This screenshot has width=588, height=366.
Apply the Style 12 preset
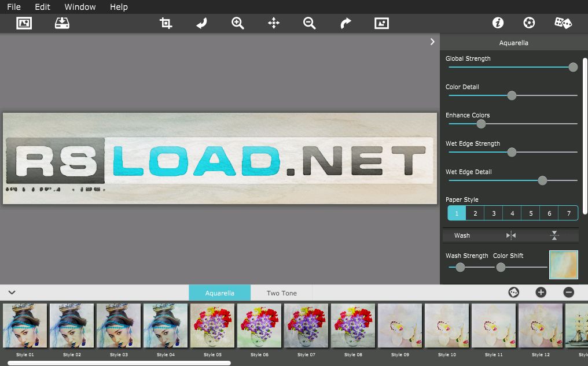point(541,326)
